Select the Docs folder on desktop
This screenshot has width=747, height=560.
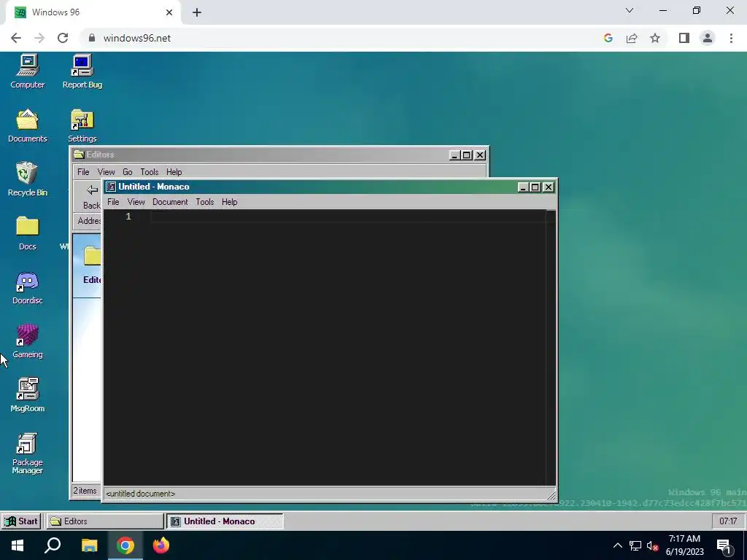point(27,233)
